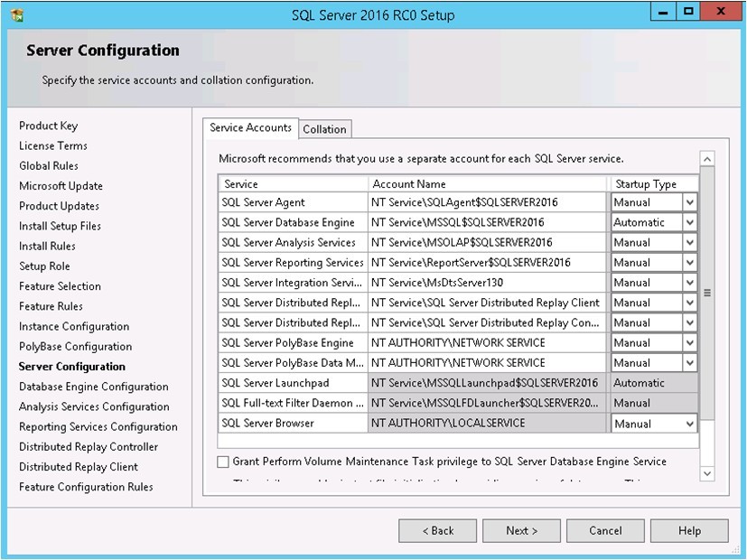Click License Terms step in sidebar
Viewport: 747px width, 560px height.
point(53,145)
